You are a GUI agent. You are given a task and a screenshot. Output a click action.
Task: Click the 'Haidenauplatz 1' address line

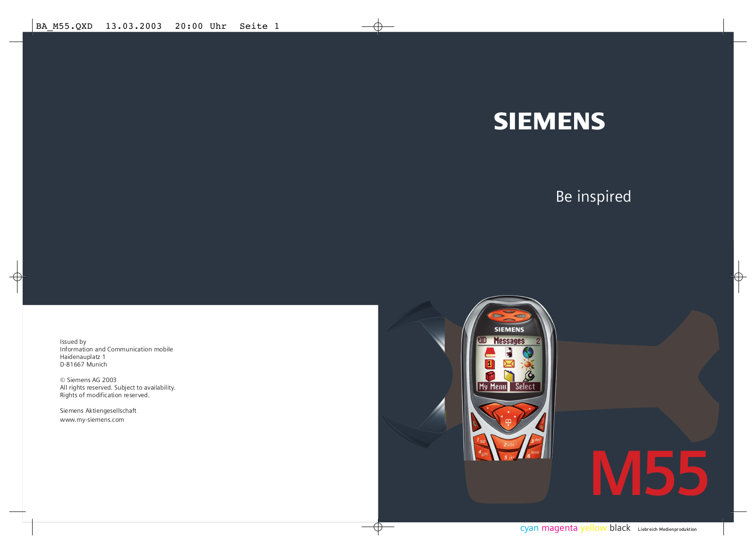pyautogui.click(x=83, y=357)
